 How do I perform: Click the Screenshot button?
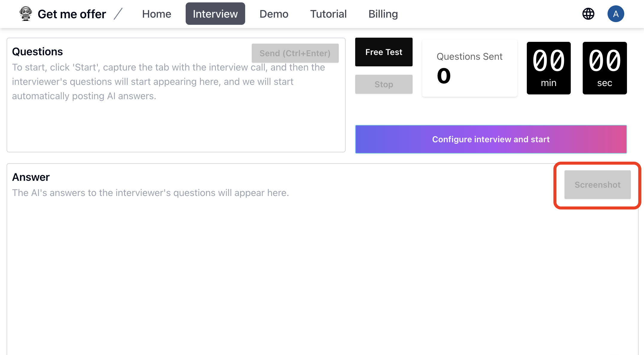pos(597,185)
